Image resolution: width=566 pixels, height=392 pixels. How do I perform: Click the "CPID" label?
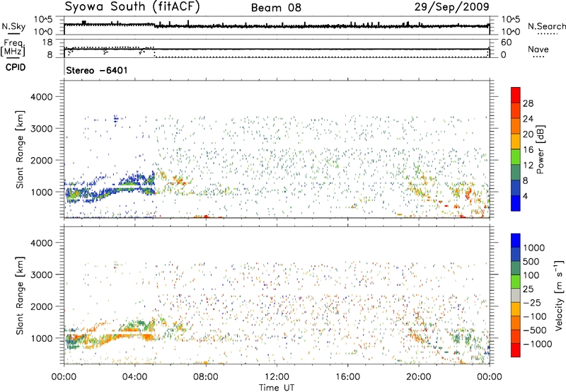(x=16, y=67)
